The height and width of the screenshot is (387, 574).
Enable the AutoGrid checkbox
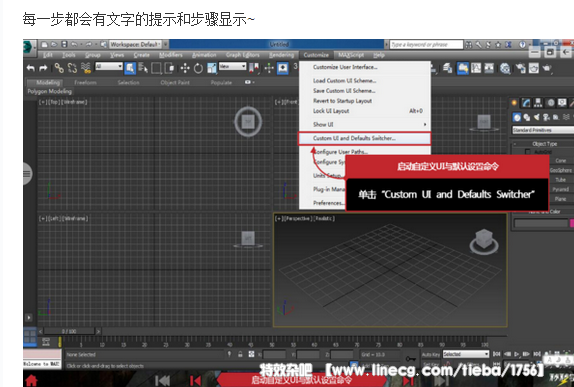coord(528,152)
